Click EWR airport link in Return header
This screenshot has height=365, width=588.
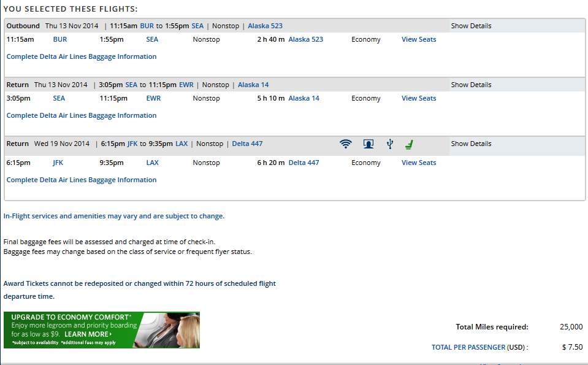point(186,85)
